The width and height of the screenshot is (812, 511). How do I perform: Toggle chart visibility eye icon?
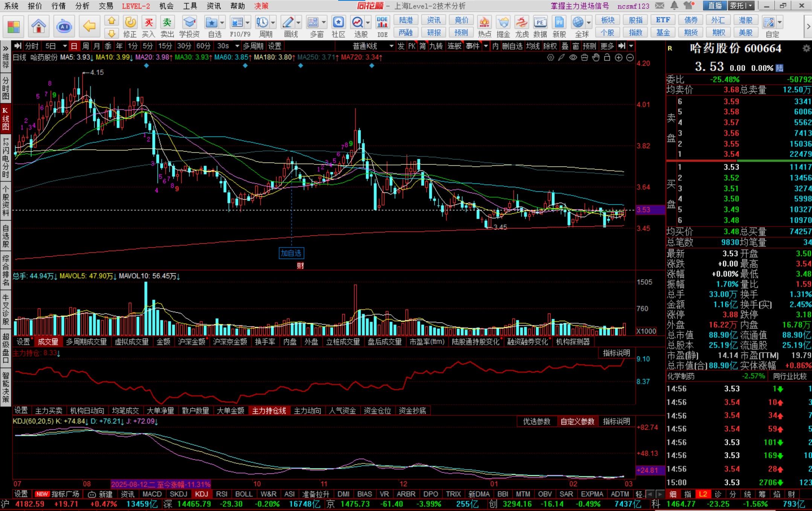(x=573, y=58)
